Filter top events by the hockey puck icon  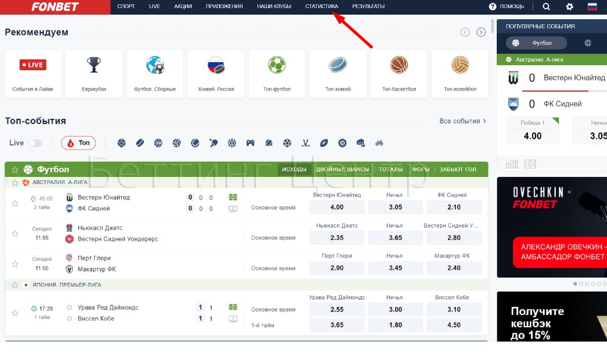[140, 143]
